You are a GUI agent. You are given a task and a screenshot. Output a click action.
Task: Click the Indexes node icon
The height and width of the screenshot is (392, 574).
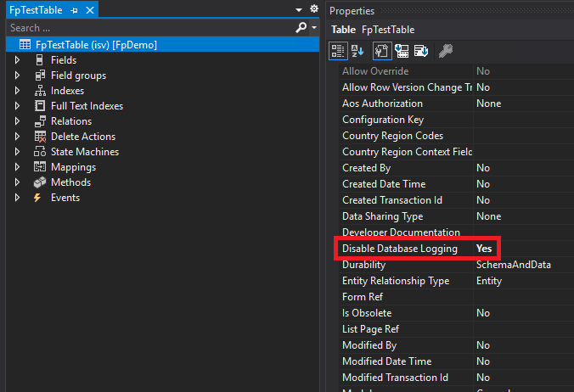point(40,91)
